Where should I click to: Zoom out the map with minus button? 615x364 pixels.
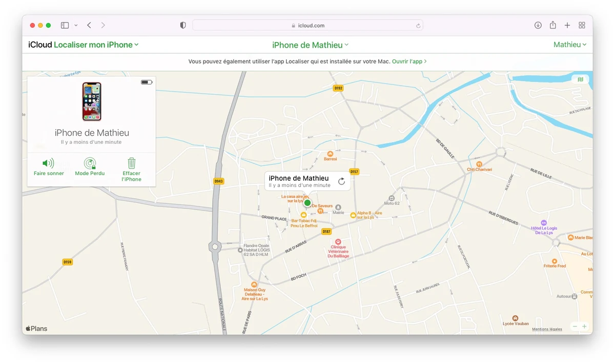575,327
